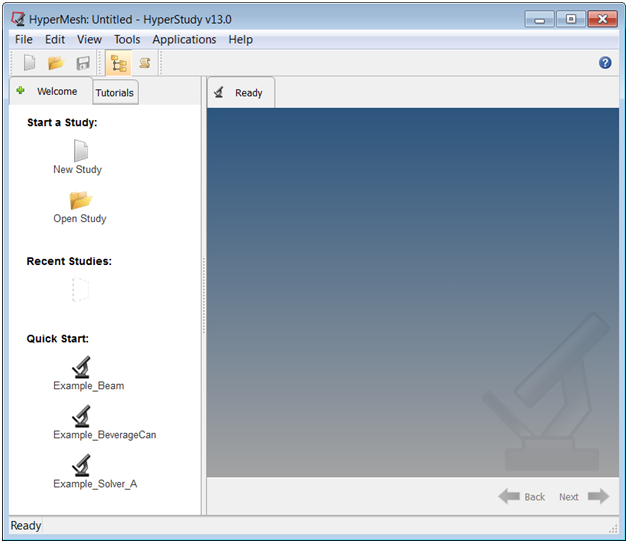The image size is (628, 543).
Task: Click the open folder toolbar icon
Action: click(x=56, y=63)
